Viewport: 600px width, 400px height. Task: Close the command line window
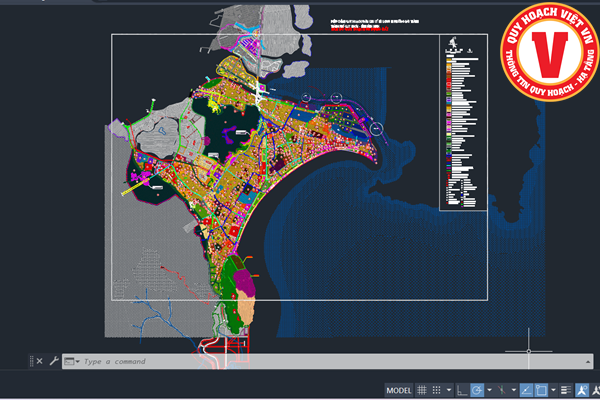coord(39,361)
